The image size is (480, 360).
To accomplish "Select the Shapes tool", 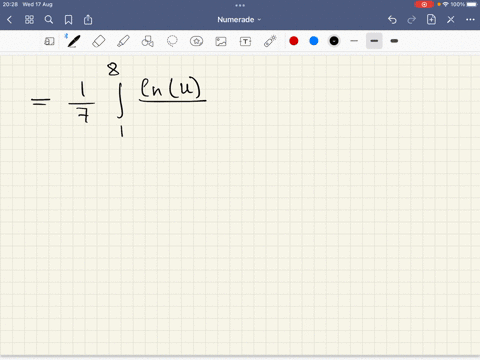I will (x=147, y=41).
